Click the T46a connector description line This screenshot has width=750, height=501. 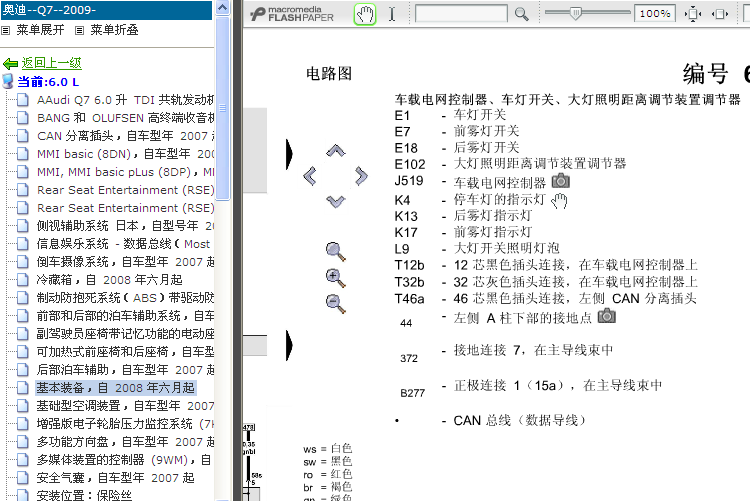point(545,299)
